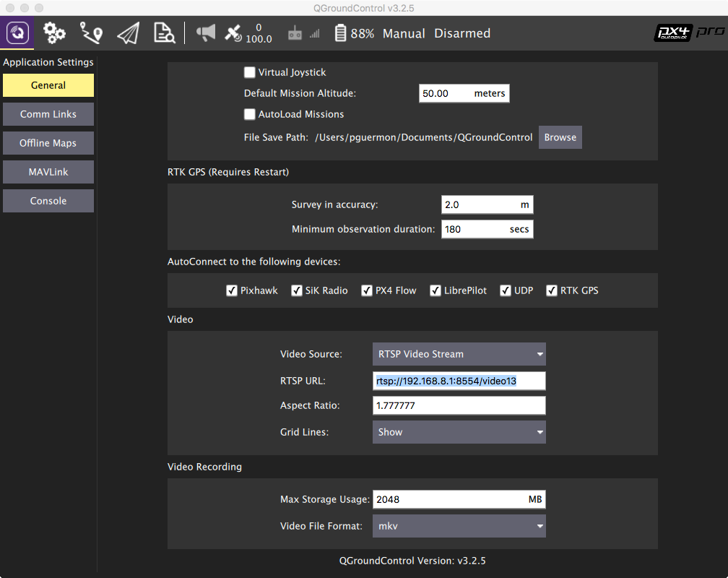Open the Comm Links settings page
The image size is (728, 578).
coord(48,114)
